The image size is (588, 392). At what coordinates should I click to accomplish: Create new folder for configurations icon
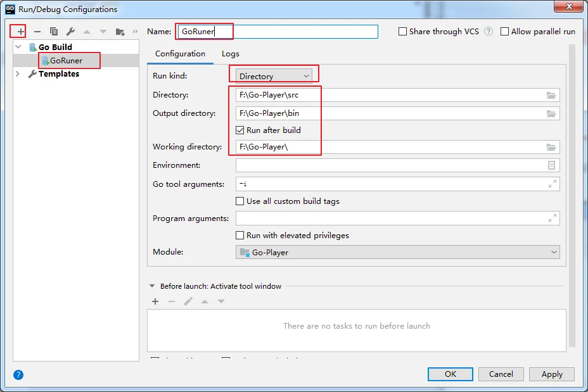(x=120, y=32)
